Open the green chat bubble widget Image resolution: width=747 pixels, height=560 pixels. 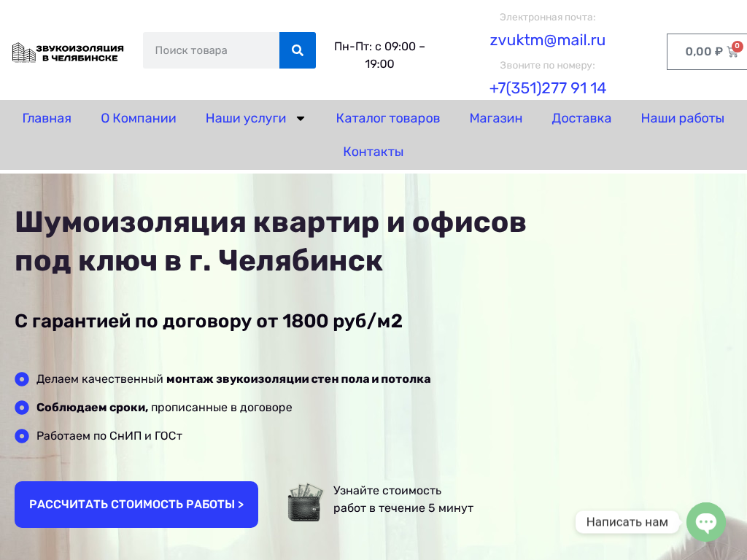coord(705,522)
